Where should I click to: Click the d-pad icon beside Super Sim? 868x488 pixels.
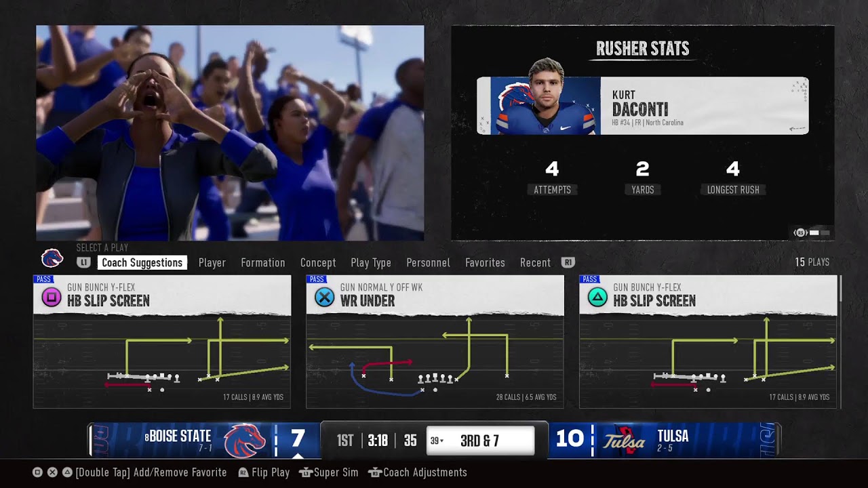click(305, 472)
